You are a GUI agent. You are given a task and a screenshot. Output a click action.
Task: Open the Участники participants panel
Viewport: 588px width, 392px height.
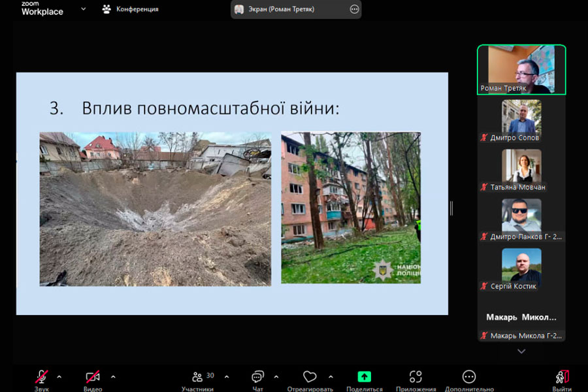pyautogui.click(x=198, y=378)
